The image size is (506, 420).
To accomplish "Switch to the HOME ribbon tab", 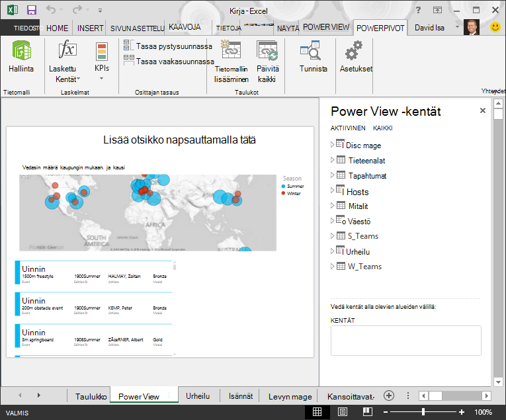I will [x=57, y=28].
